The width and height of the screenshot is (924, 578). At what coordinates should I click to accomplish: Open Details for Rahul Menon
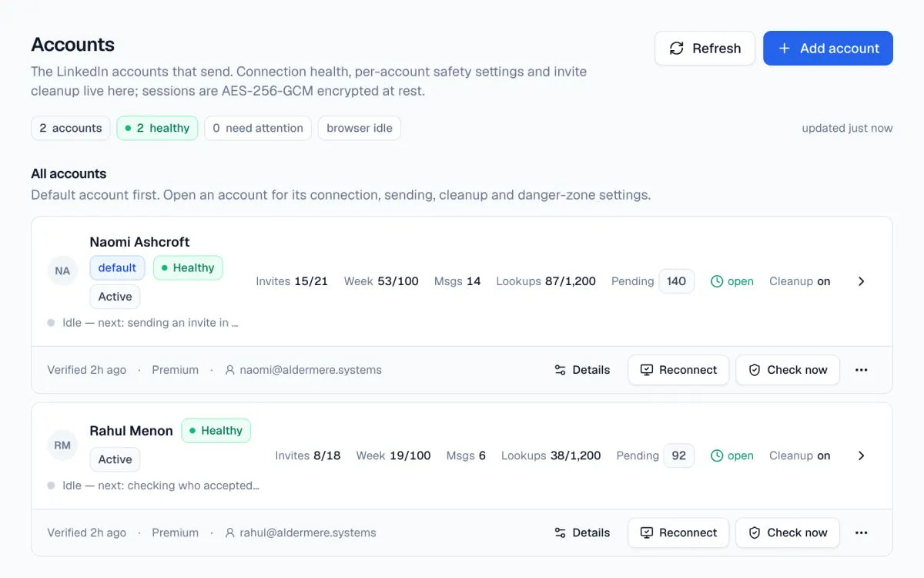coord(582,533)
